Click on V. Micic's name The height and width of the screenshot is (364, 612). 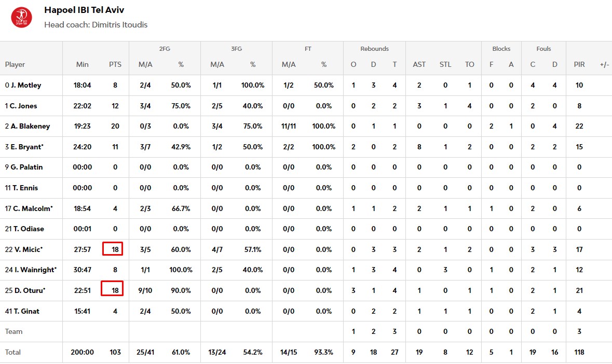(x=27, y=249)
